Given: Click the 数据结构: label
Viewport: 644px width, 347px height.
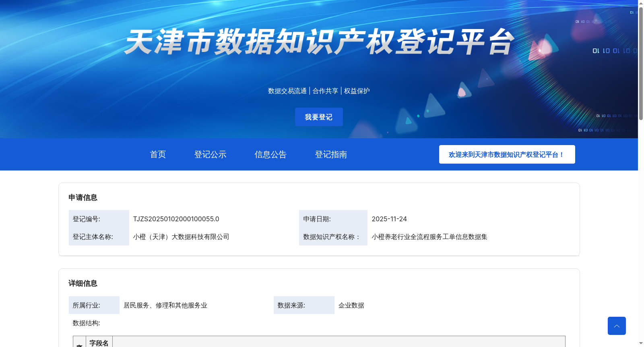Looking at the screenshot, I should (x=87, y=323).
